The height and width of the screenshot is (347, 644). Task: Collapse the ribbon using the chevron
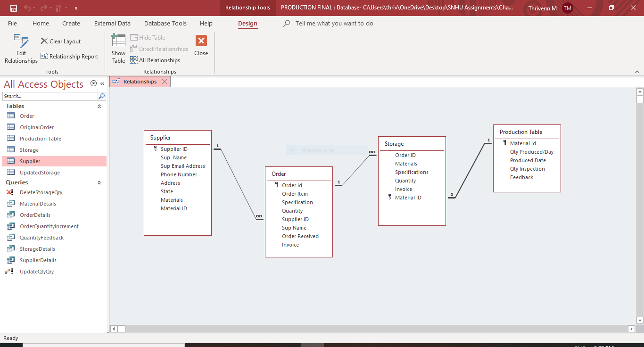(637, 72)
